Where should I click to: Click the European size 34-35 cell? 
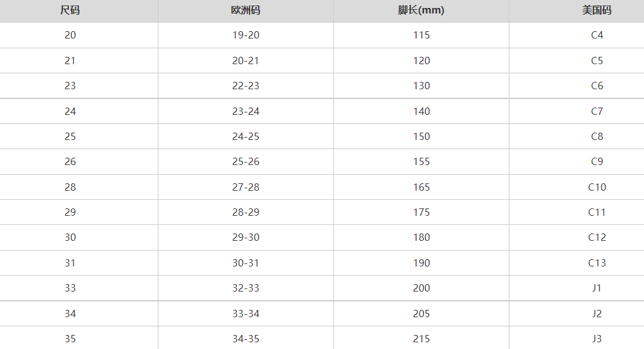click(x=246, y=339)
